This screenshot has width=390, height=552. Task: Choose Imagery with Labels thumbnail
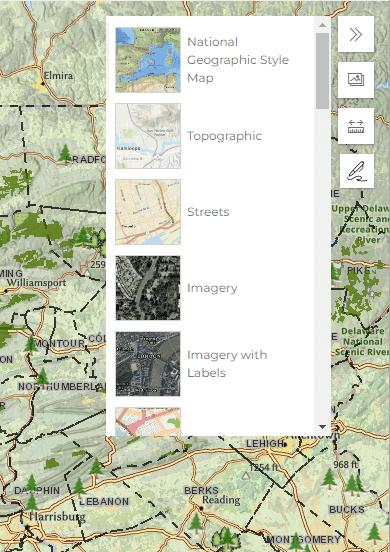148,364
